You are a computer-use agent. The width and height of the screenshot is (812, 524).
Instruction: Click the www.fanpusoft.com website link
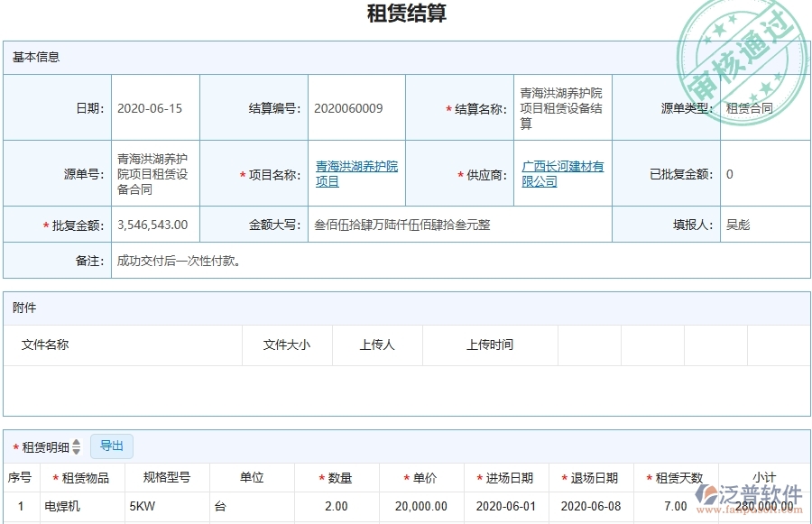[750, 510]
